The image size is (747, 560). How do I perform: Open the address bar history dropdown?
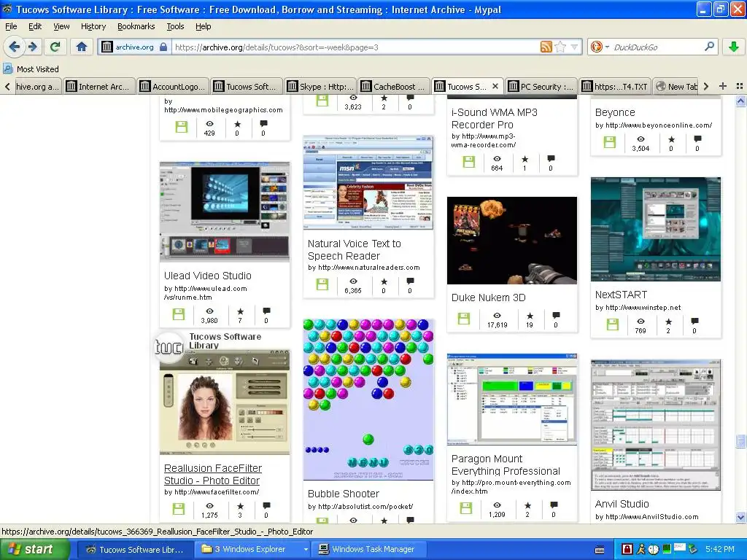click(574, 47)
